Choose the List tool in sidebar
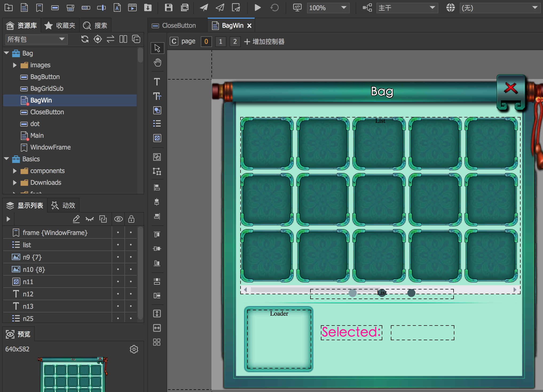Viewport: 543px width, 392px height. pos(157,123)
